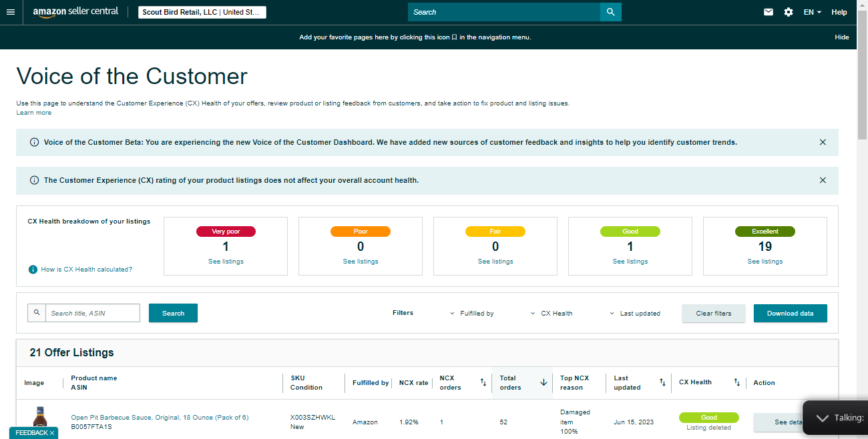
Task: Click the Fair yellow badge
Action: pyautogui.click(x=495, y=232)
